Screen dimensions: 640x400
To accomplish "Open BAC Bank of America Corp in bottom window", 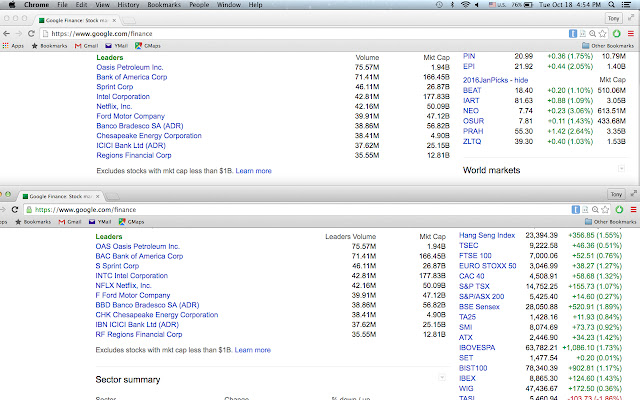I will pyautogui.click(x=139, y=256).
